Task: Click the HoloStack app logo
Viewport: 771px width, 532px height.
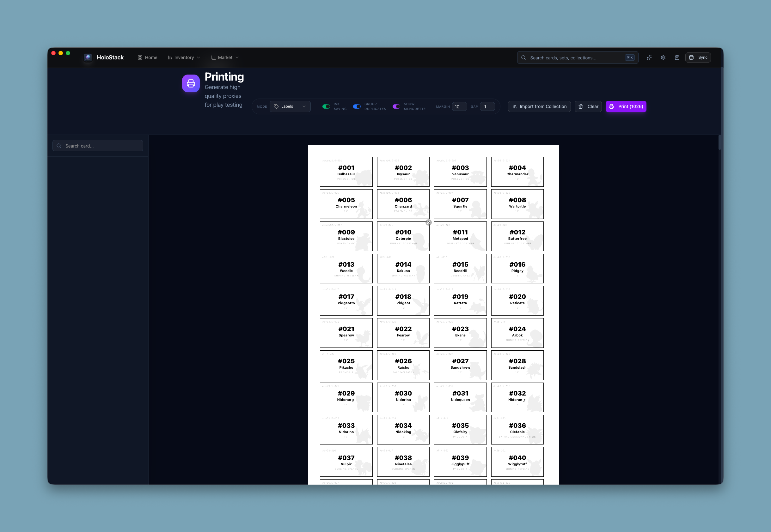Action: [x=88, y=57]
